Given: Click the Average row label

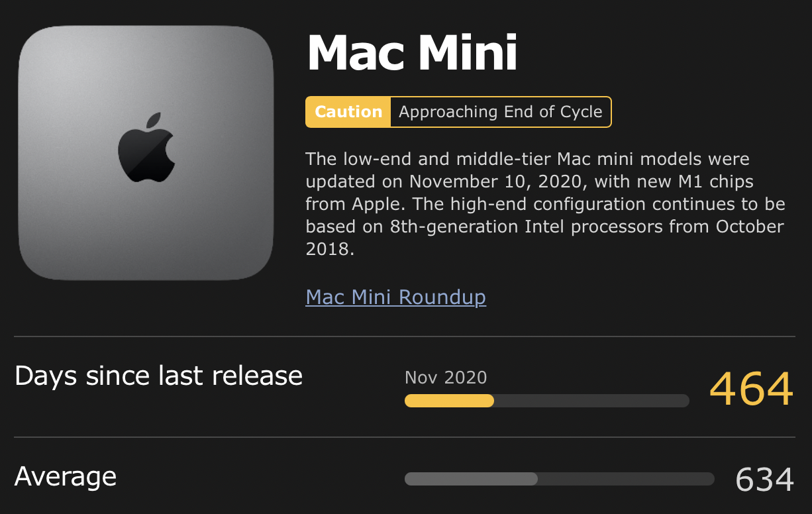Looking at the screenshot, I should point(66,476).
